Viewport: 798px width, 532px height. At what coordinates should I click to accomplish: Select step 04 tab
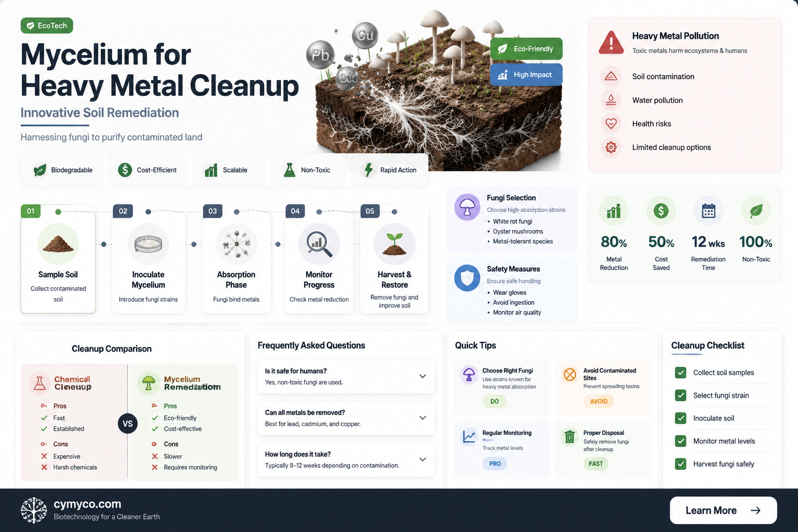pos(295,211)
